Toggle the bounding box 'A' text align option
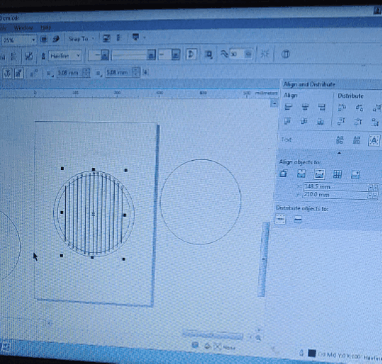Viewport: 382px width, 364px height. tap(374, 141)
